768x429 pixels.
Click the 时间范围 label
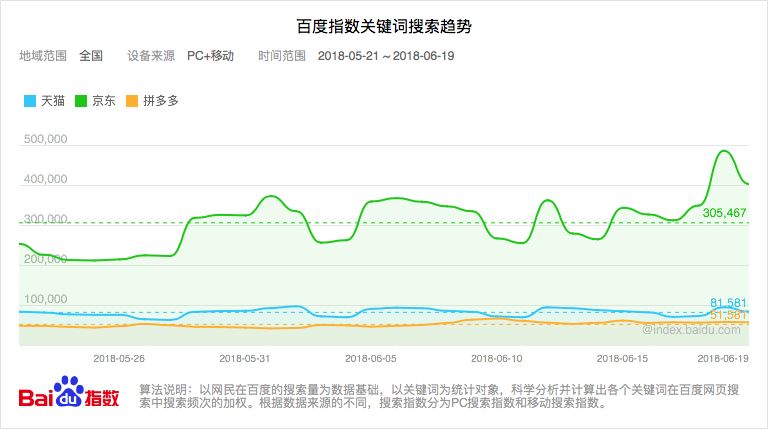(x=282, y=56)
